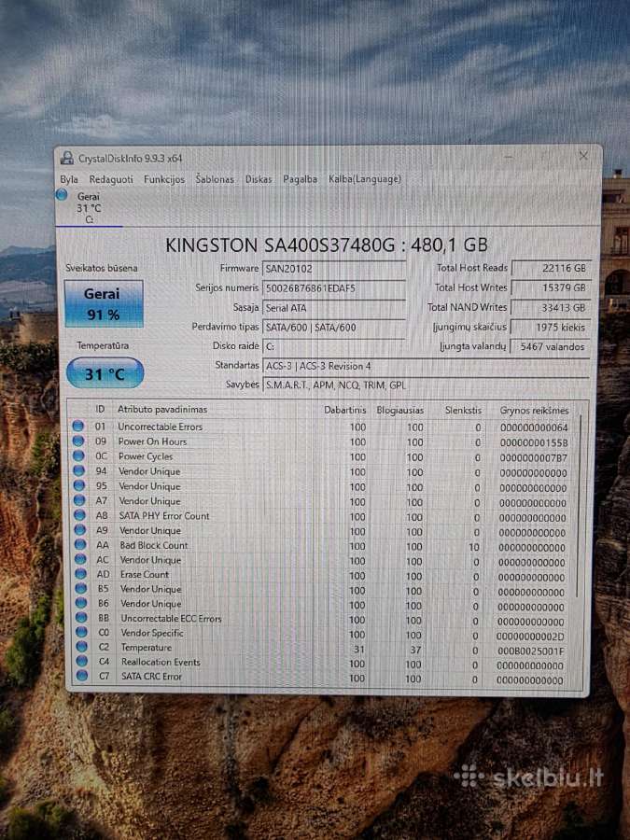Image resolution: width=630 pixels, height=840 pixels.
Task: Click the Dabartinis column header
Action: tap(345, 411)
